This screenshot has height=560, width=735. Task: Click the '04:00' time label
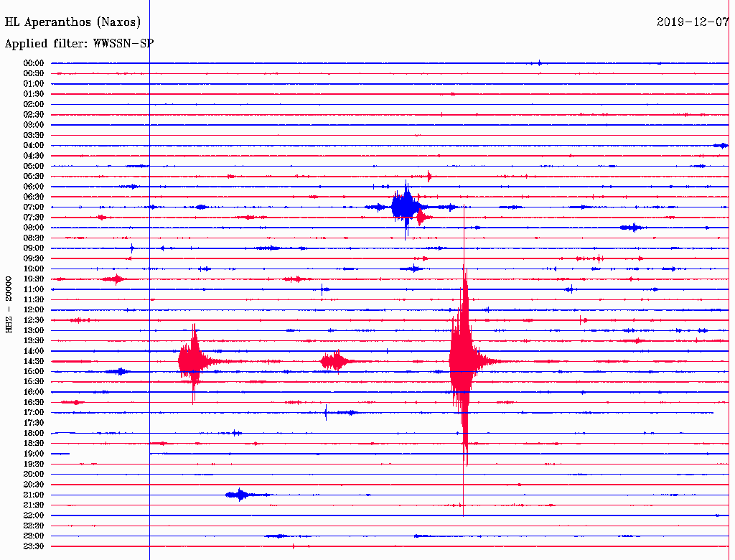34,146
